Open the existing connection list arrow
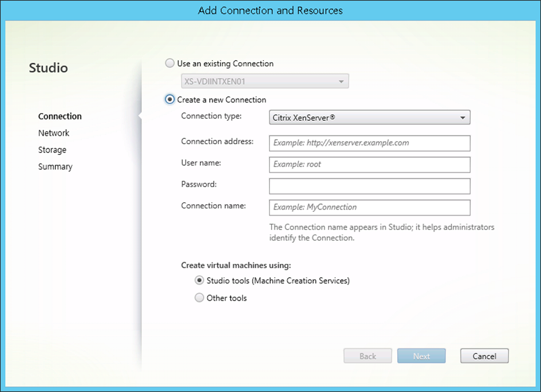 point(342,81)
